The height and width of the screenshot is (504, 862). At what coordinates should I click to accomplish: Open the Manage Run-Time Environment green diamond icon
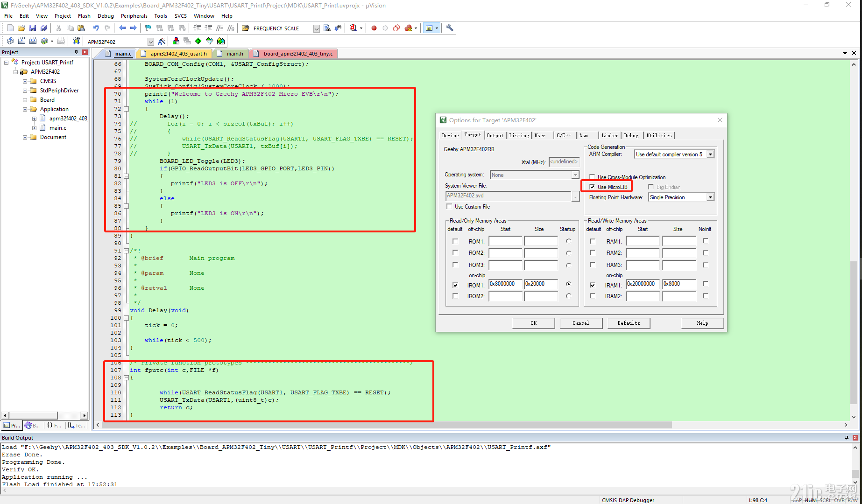(198, 41)
